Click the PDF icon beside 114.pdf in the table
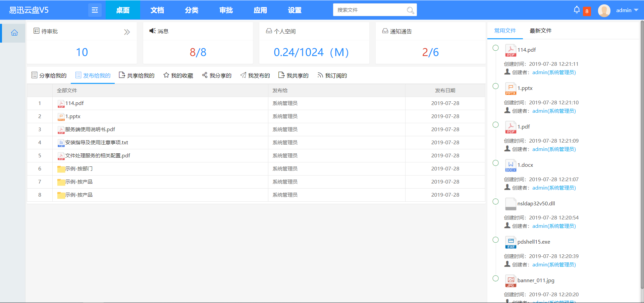This screenshot has width=644, height=303. [x=61, y=104]
